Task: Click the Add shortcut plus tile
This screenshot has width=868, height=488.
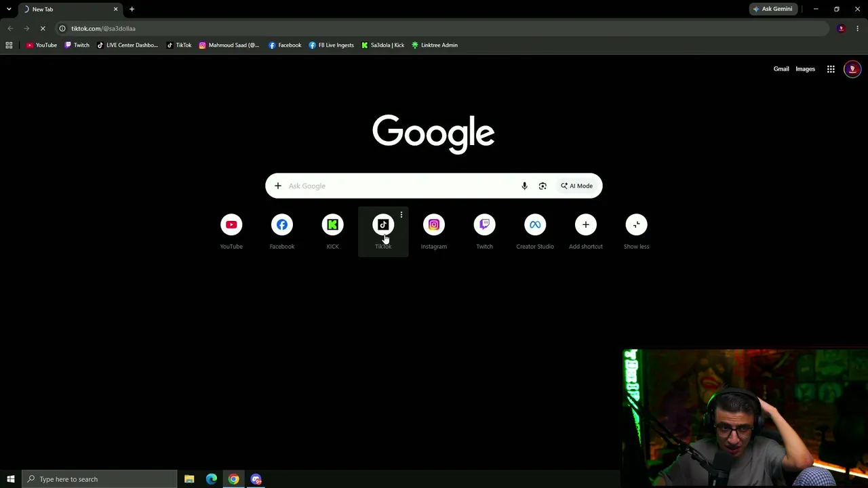Action: coord(586,232)
